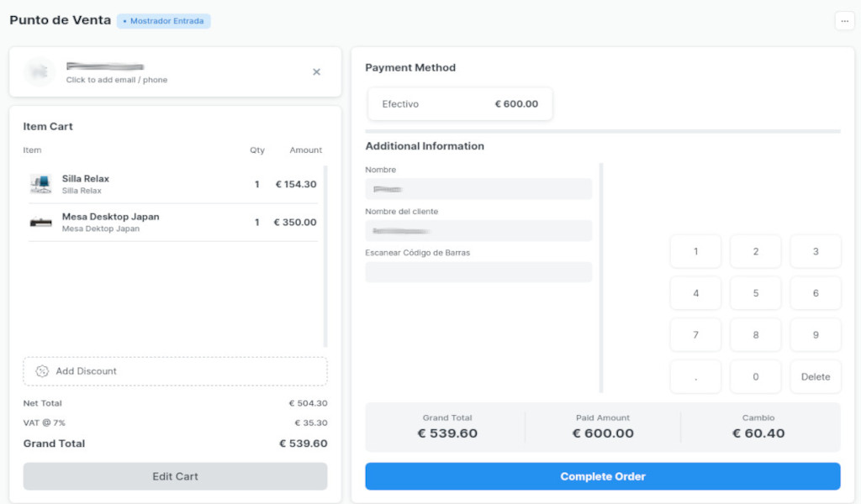Focus the Escanear Código de Barras field

coord(478,272)
